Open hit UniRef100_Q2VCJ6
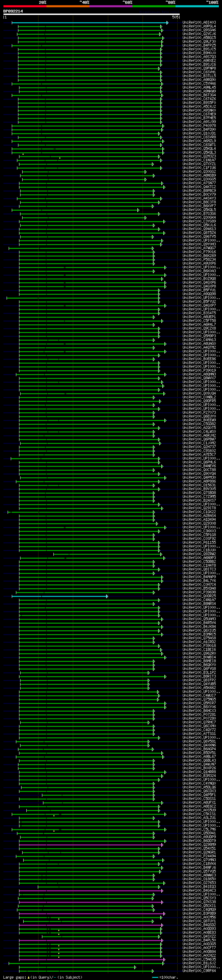Image resolution: width=222 pixels, height=980 pixels. (x=199, y=34)
